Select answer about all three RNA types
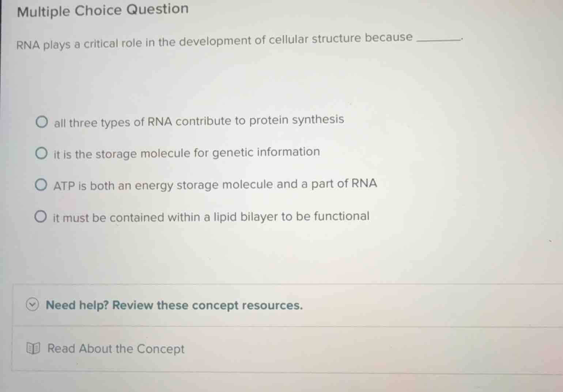 pos(41,121)
